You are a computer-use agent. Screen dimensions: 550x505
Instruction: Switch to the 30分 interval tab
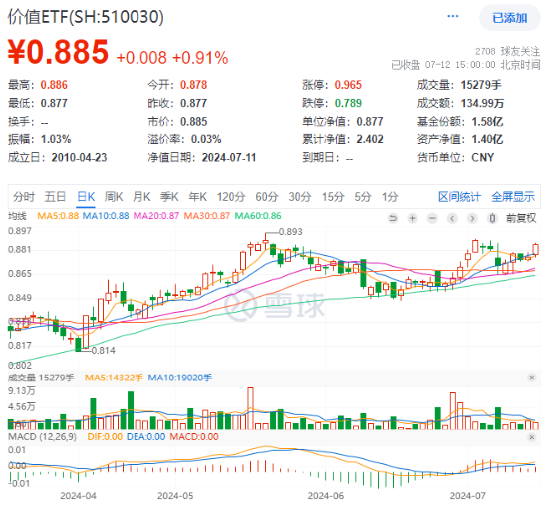point(300,197)
